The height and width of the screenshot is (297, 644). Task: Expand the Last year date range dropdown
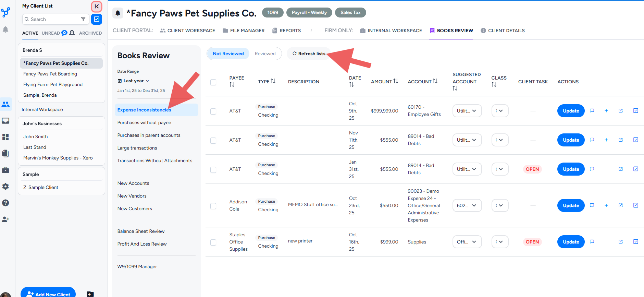(x=134, y=81)
